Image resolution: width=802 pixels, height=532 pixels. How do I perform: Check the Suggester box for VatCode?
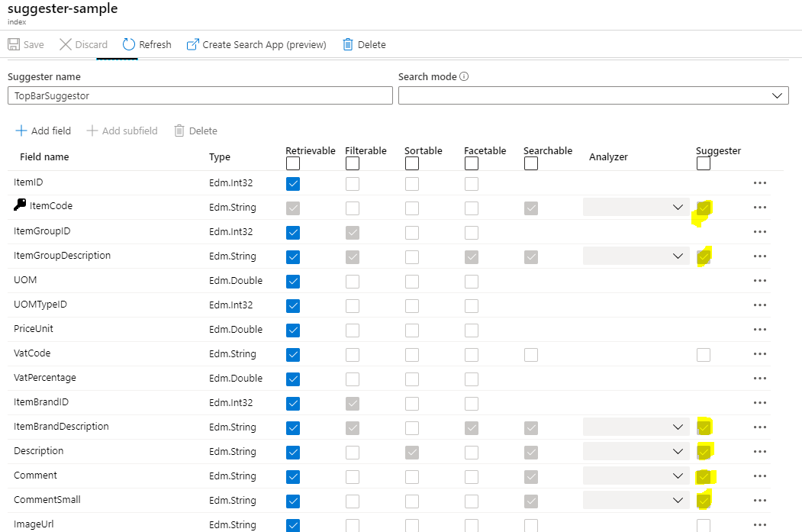click(x=704, y=354)
